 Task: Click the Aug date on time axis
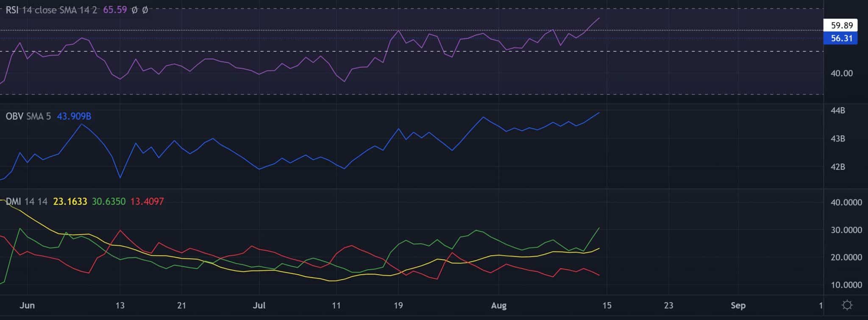click(x=499, y=305)
